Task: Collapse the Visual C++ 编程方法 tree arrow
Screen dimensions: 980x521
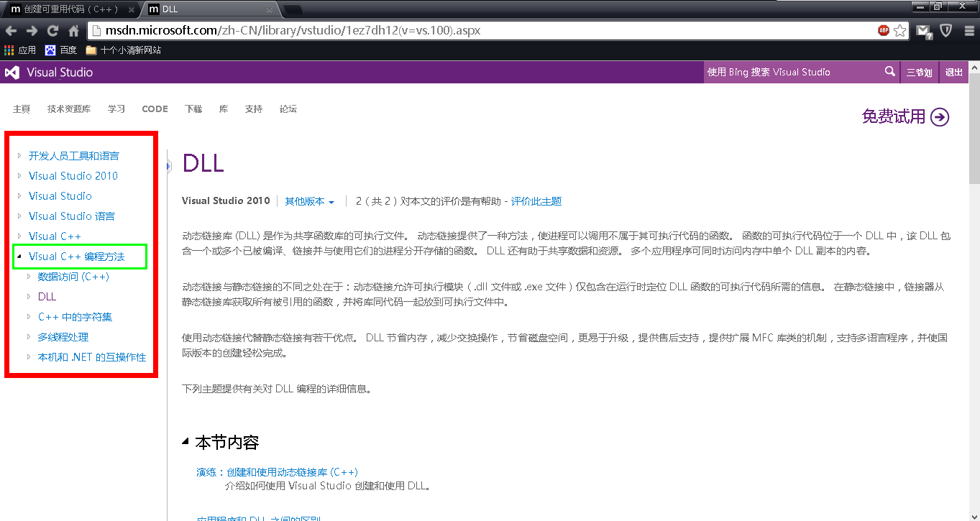Action: (x=19, y=257)
